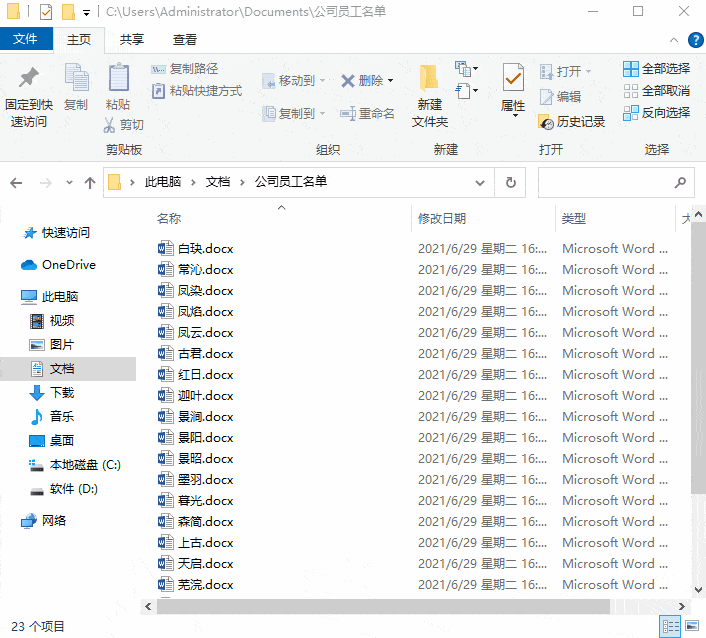Viewport: 706px width, 638px height.
Task: Open Customize Quick Access Toolbar dropdown
Action: point(86,13)
